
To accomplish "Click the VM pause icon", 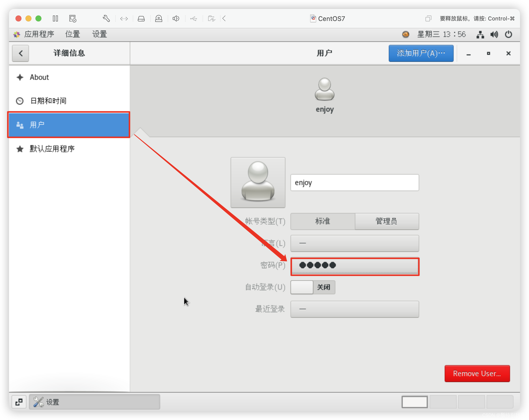I will [55, 18].
